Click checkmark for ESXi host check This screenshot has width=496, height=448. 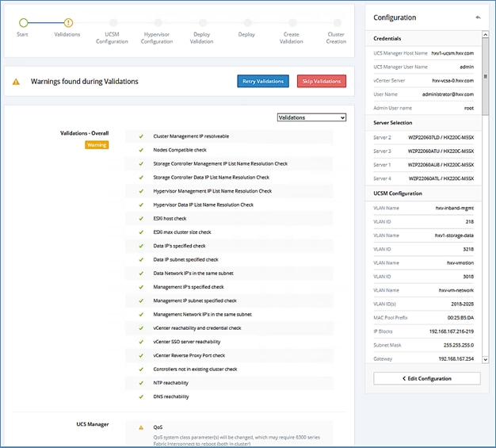click(x=141, y=219)
